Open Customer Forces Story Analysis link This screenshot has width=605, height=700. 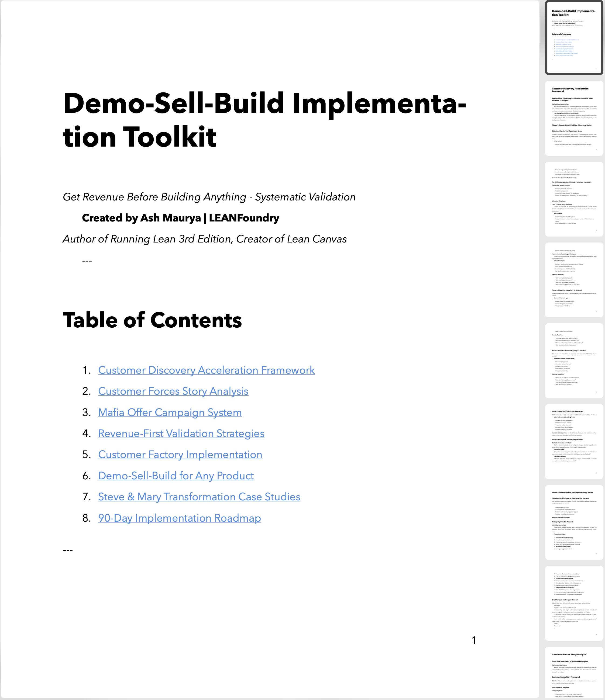(x=173, y=391)
